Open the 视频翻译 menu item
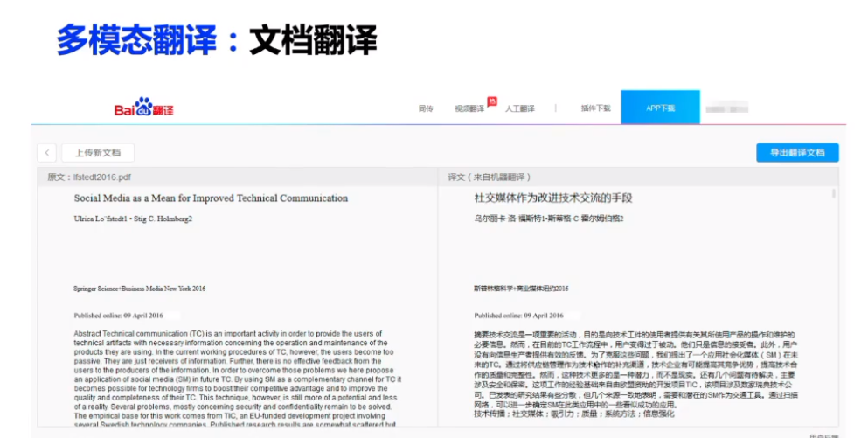868x438 pixels. coord(469,108)
